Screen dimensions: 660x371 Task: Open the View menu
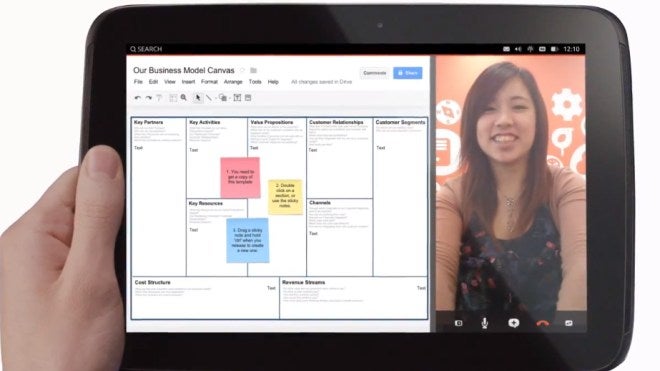170,82
